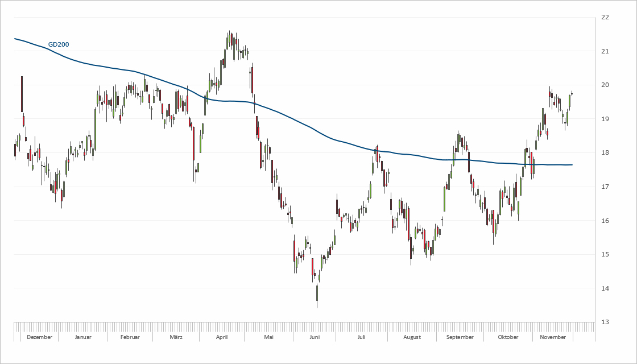Click the 13 value on the price axis
The width and height of the screenshot is (637, 364).
pos(605,322)
